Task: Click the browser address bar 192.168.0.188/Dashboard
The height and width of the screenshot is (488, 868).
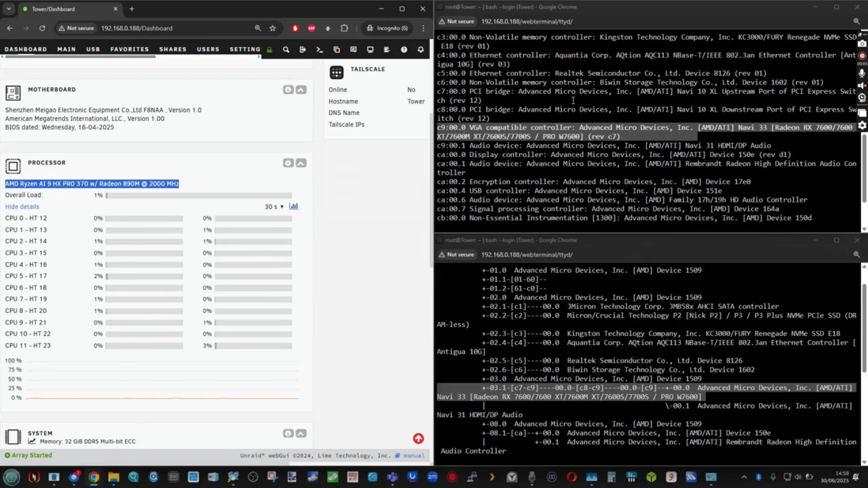Action: 137,28
